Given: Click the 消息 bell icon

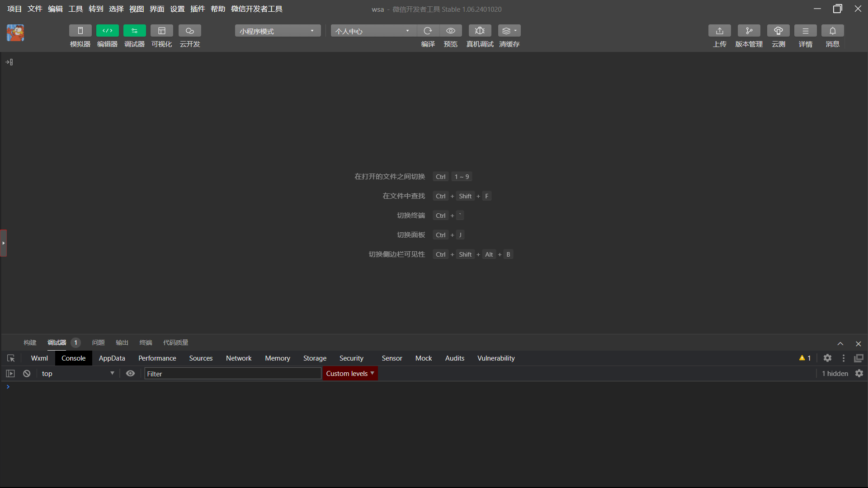Looking at the screenshot, I should pyautogui.click(x=832, y=31).
